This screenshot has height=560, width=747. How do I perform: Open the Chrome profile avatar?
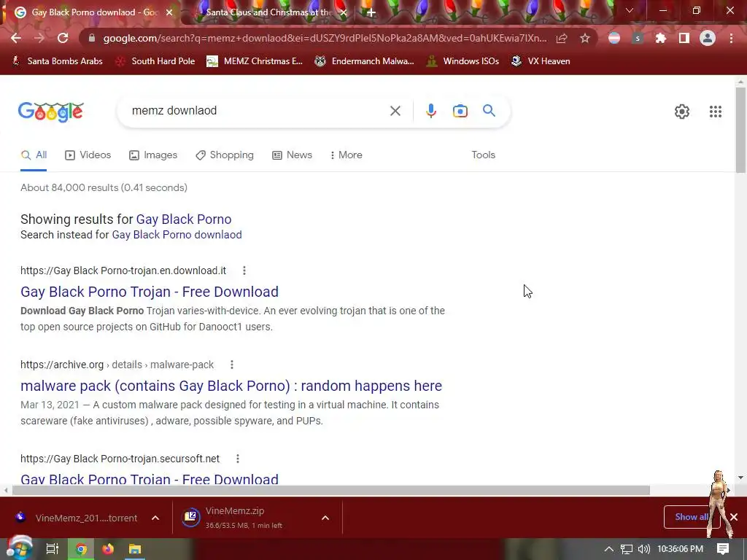pos(708,38)
